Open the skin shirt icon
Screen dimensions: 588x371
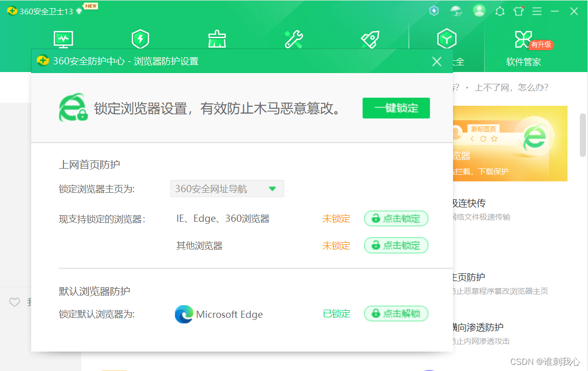tap(518, 11)
